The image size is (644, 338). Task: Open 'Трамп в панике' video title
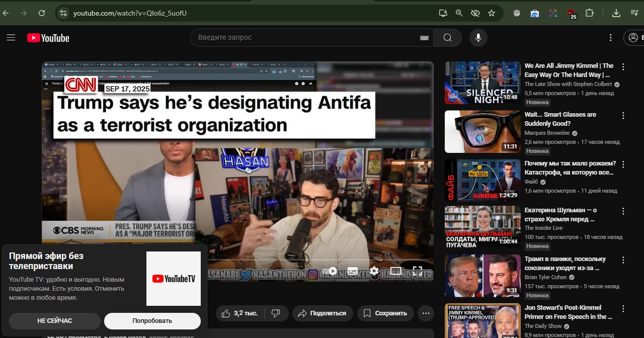pyautogui.click(x=565, y=263)
